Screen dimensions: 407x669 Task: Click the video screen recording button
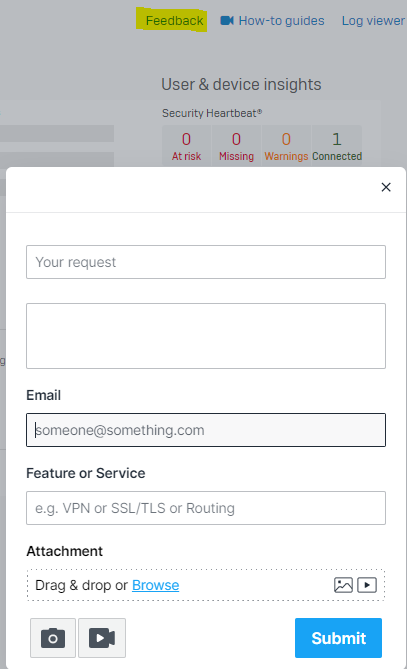[x=102, y=638]
